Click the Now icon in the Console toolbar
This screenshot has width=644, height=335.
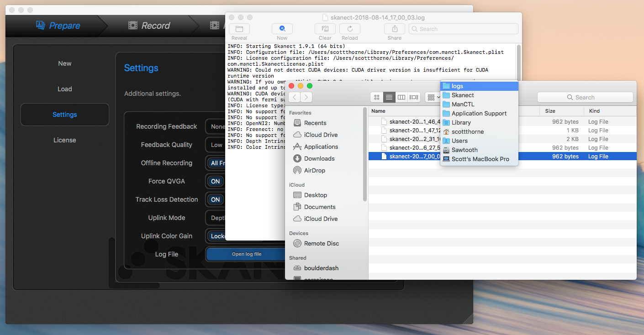point(282,29)
